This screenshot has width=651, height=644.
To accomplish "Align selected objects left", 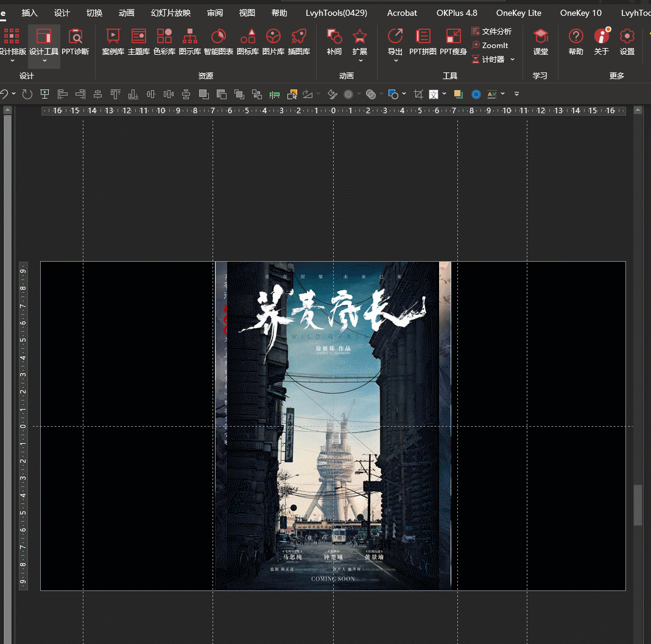I will click(63, 94).
